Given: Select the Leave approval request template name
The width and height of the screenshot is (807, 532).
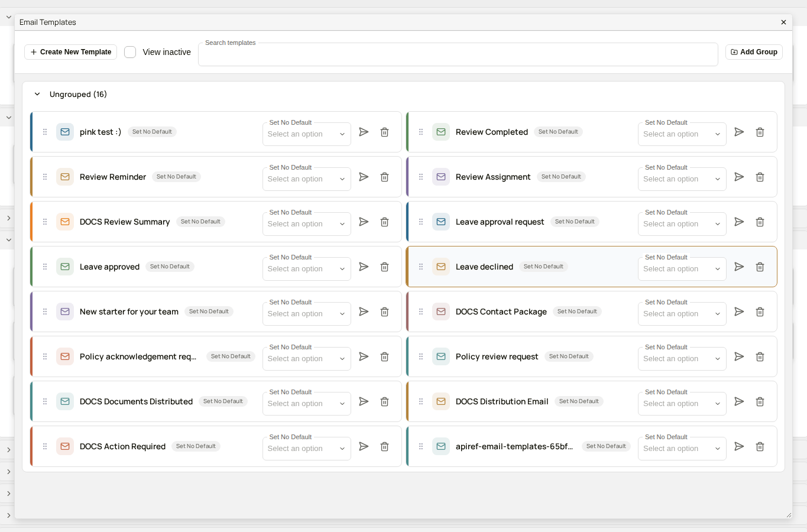Looking at the screenshot, I should click(500, 222).
